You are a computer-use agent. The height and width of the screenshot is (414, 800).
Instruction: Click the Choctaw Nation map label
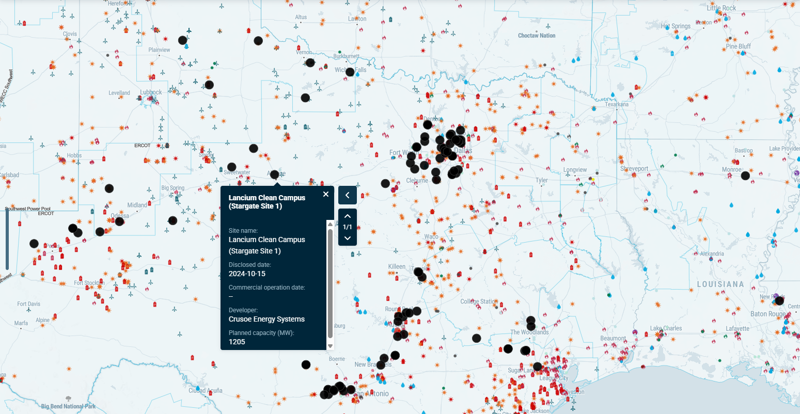(536, 35)
